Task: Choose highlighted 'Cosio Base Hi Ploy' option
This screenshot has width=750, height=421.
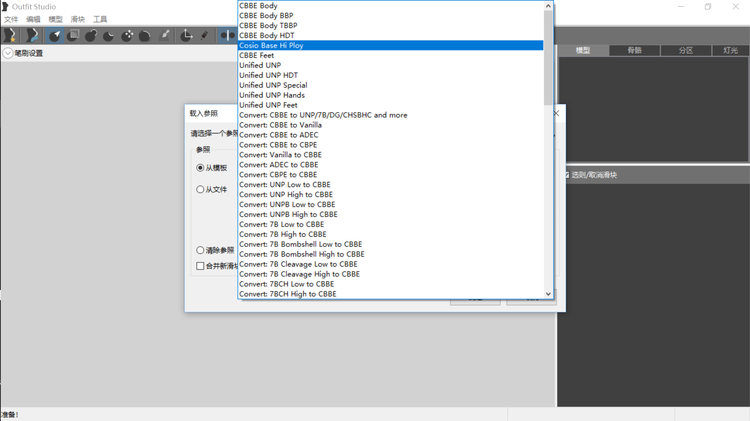Action: click(391, 45)
